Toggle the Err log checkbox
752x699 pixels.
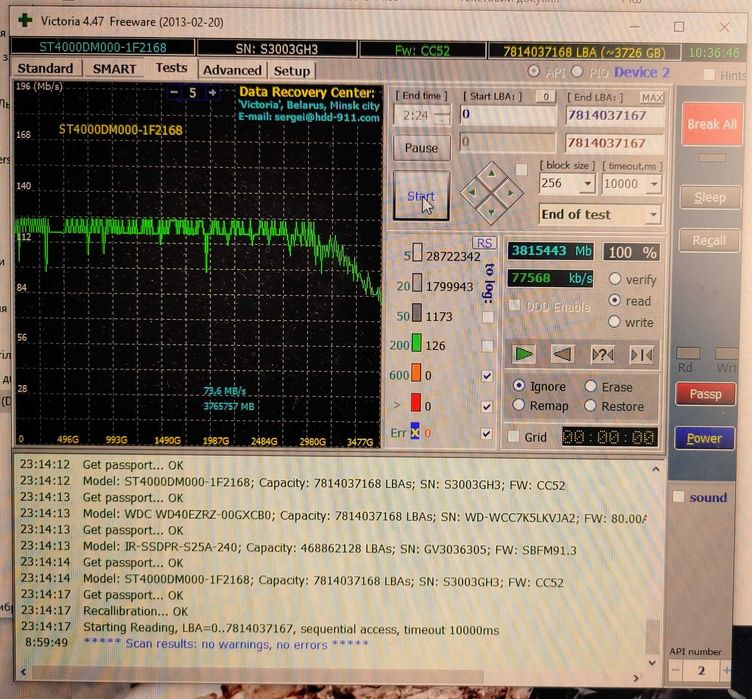pyautogui.click(x=486, y=434)
